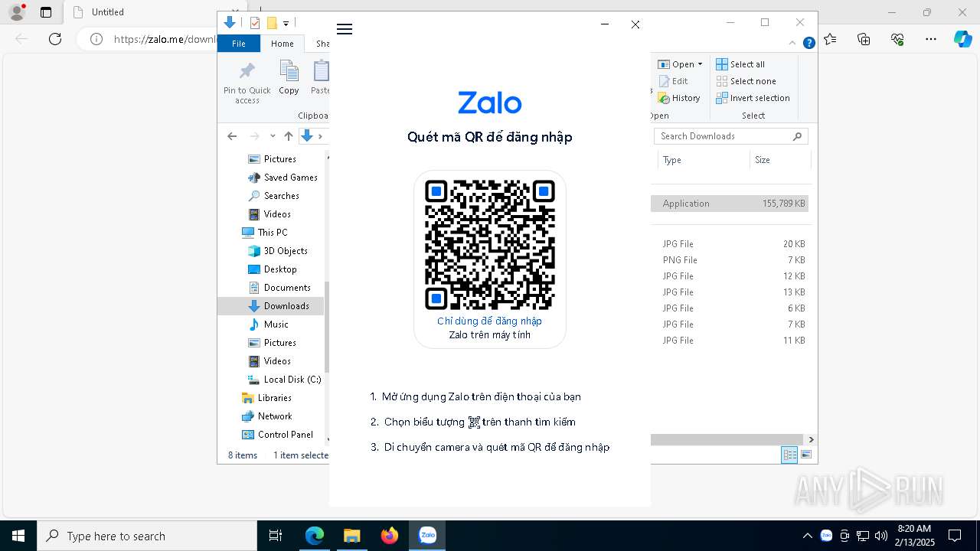The height and width of the screenshot is (551, 980).
Task: Select the PNG File row of 7 KB
Action: [730, 260]
